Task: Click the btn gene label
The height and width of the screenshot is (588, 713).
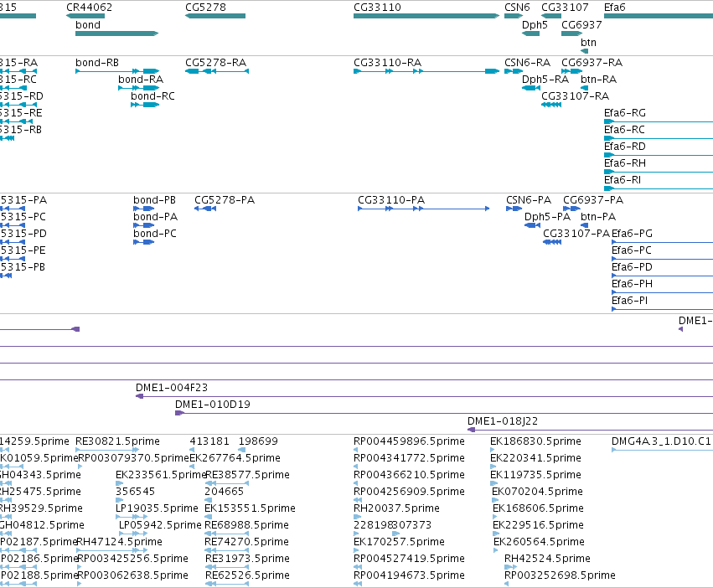Action: point(588,42)
